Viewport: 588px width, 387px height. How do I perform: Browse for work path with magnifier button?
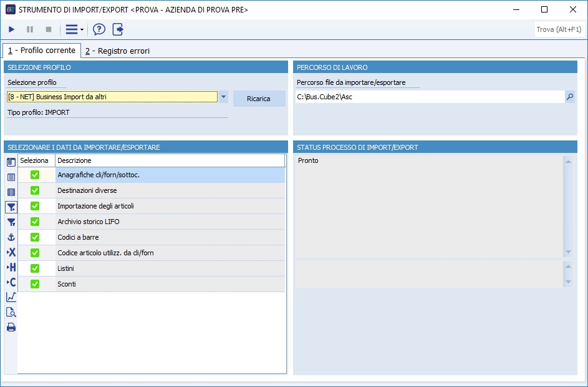point(569,97)
